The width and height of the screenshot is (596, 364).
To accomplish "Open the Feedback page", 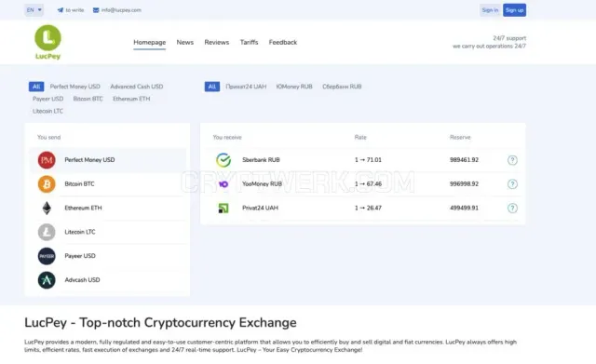I will click(x=283, y=42).
